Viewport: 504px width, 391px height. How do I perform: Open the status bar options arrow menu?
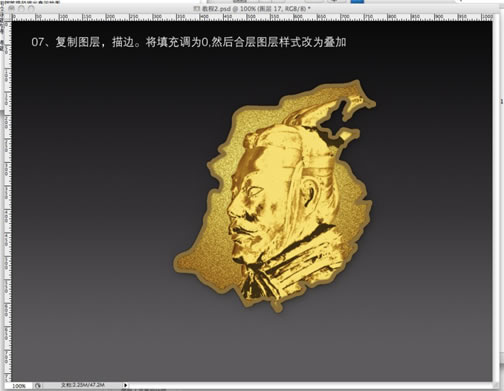click(x=125, y=385)
